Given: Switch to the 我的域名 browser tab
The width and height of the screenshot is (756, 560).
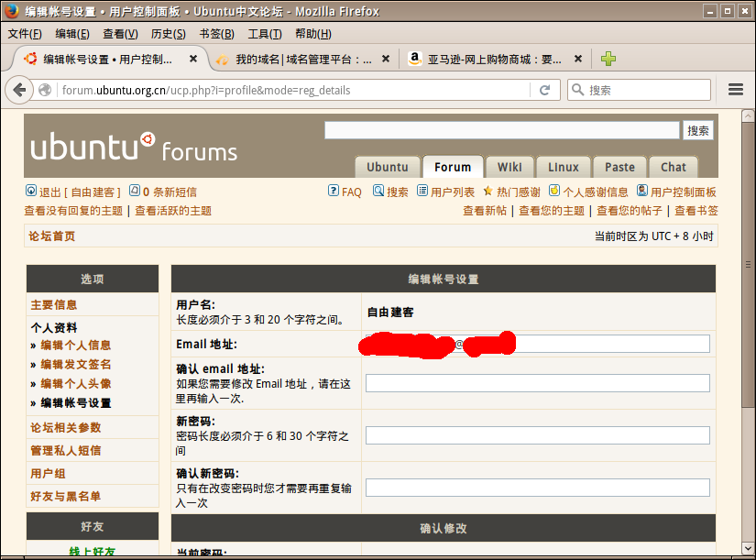Looking at the screenshot, I should tap(302, 60).
